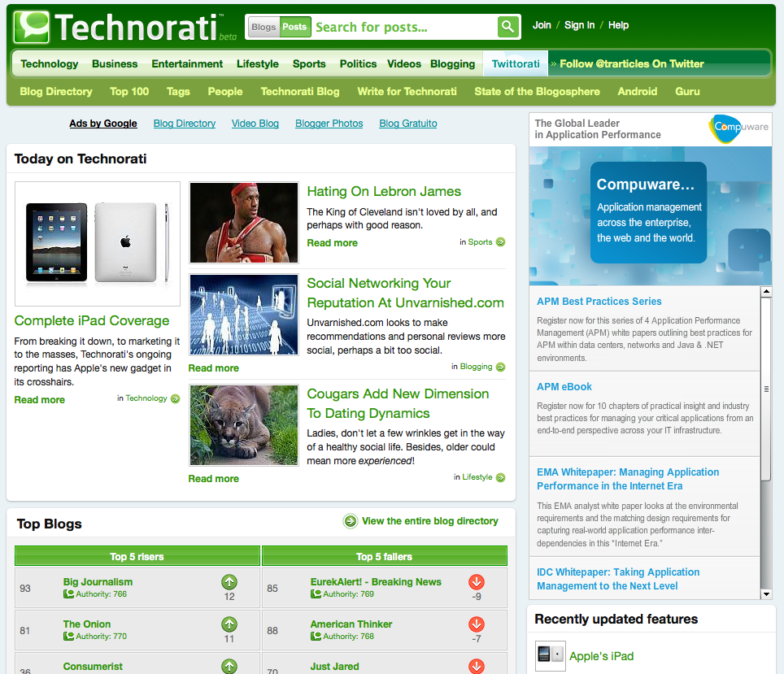
Task: Click the Blogger Photos ad link
Action: [329, 124]
